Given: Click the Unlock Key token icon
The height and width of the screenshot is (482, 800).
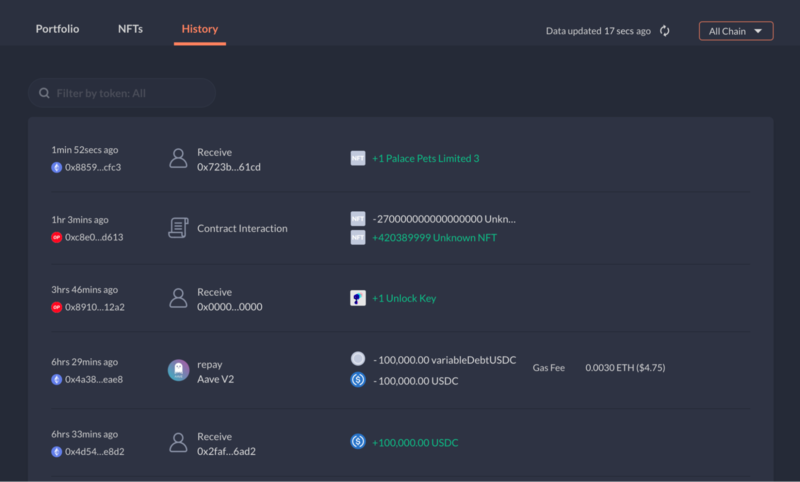Looking at the screenshot, I should pos(358,298).
